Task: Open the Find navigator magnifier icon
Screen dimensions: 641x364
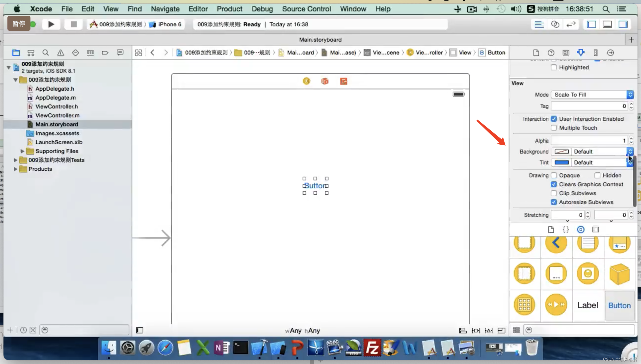Action: coord(46,52)
